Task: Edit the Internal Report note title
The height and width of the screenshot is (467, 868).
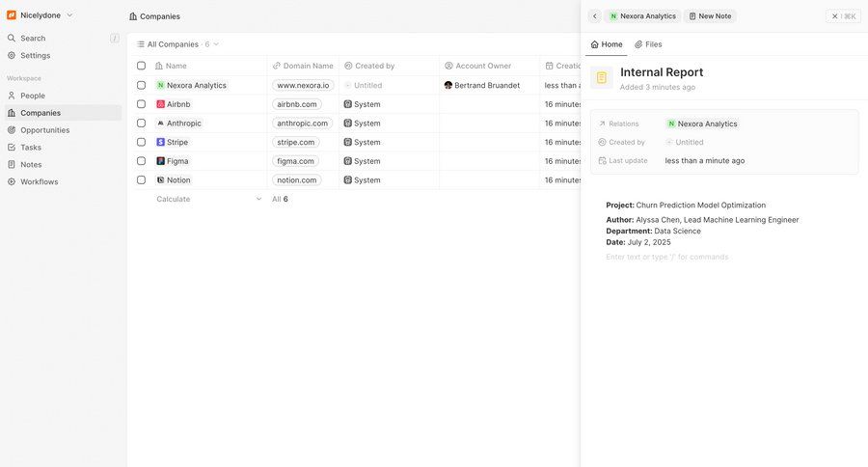Action: (x=662, y=72)
